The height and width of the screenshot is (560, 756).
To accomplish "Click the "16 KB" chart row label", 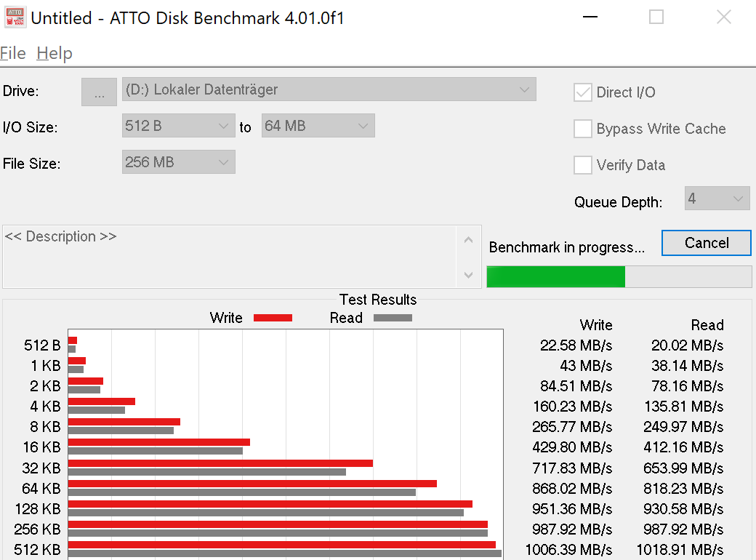I will (x=42, y=447).
